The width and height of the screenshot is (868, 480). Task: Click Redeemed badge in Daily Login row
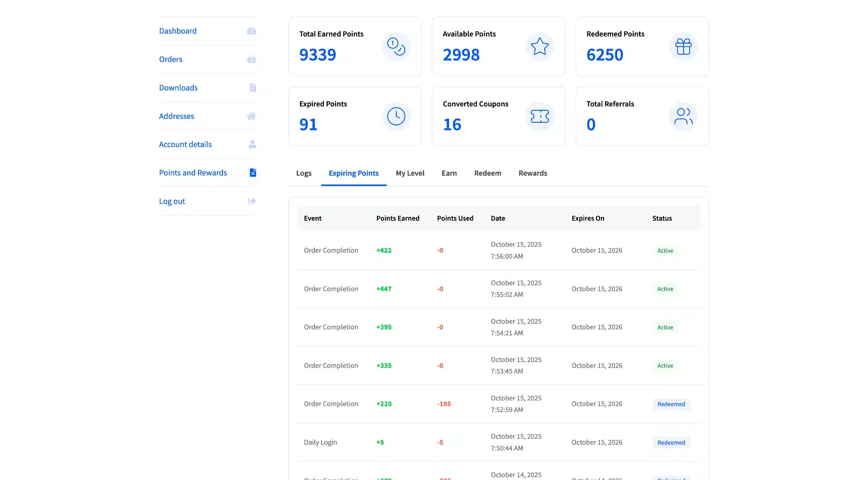(x=671, y=443)
